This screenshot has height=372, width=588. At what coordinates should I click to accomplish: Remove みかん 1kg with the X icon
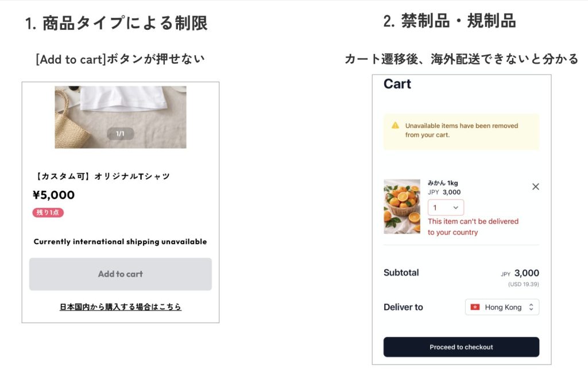[x=535, y=187]
